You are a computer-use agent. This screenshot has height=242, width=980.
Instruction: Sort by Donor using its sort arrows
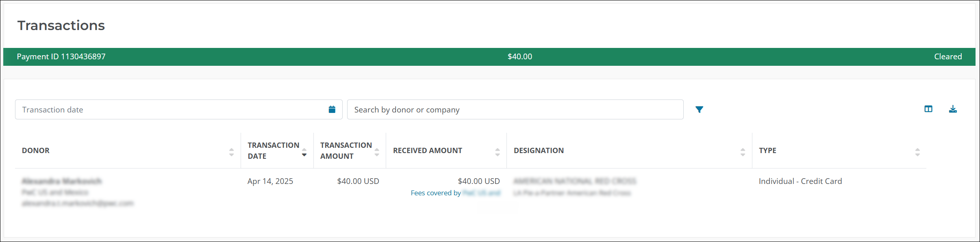pyautogui.click(x=231, y=152)
